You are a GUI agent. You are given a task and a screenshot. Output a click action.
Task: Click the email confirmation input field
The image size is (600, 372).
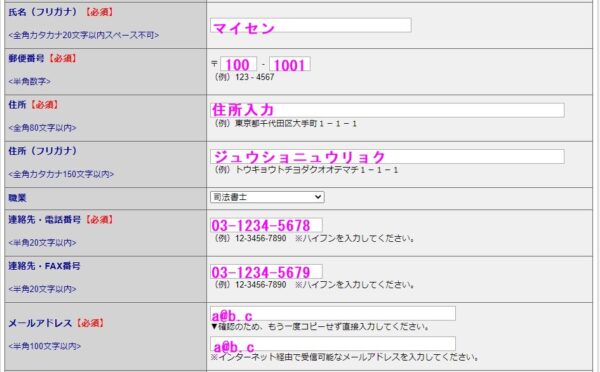click(x=333, y=344)
